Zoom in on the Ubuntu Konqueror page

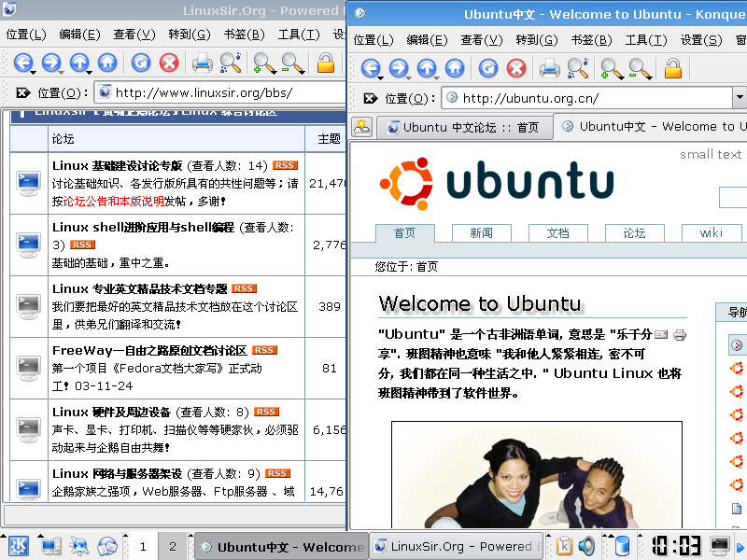click(611, 68)
